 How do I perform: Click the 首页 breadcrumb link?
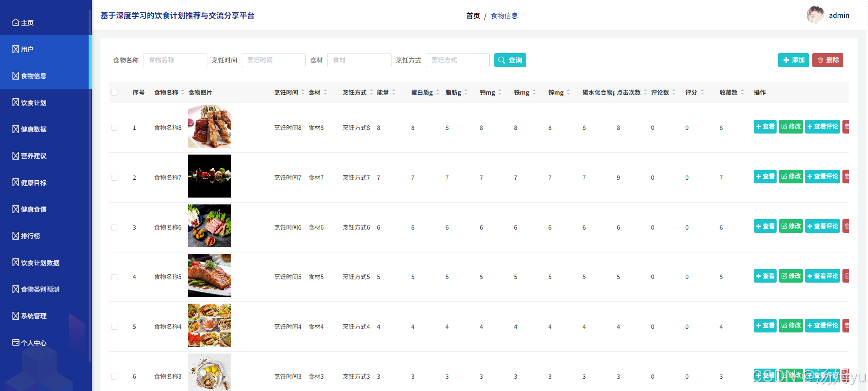pyautogui.click(x=473, y=16)
